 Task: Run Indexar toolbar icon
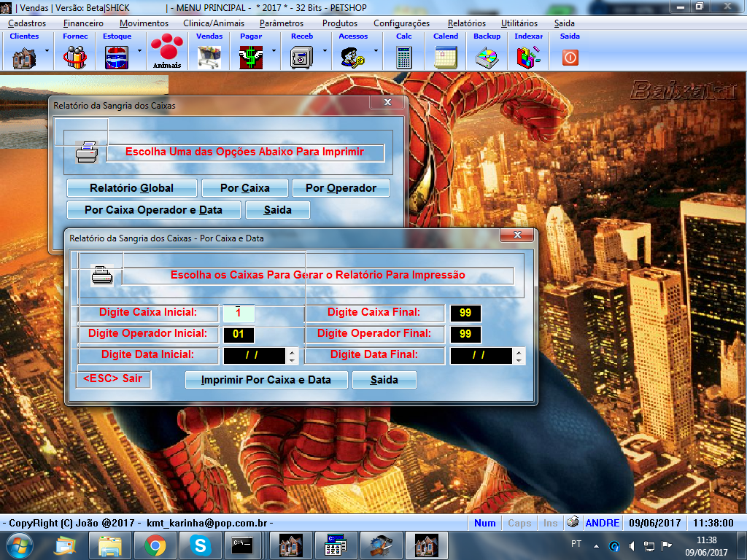click(x=528, y=58)
